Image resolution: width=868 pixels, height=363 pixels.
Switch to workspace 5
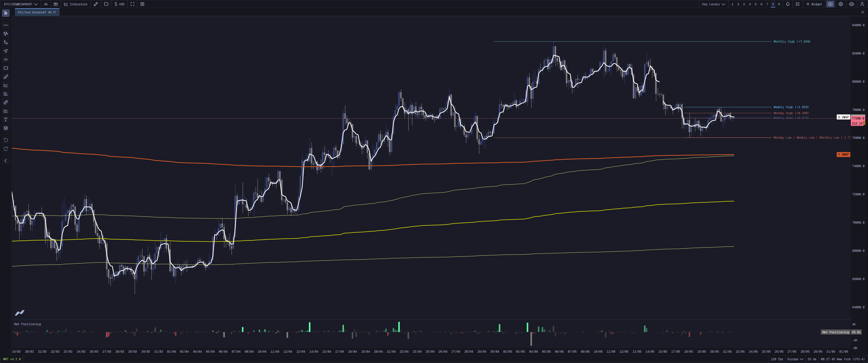pyautogui.click(x=755, y=4)
